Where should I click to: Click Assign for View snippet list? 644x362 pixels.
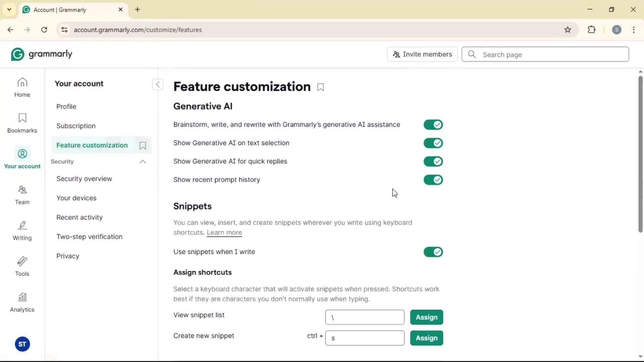pos(426,317)
